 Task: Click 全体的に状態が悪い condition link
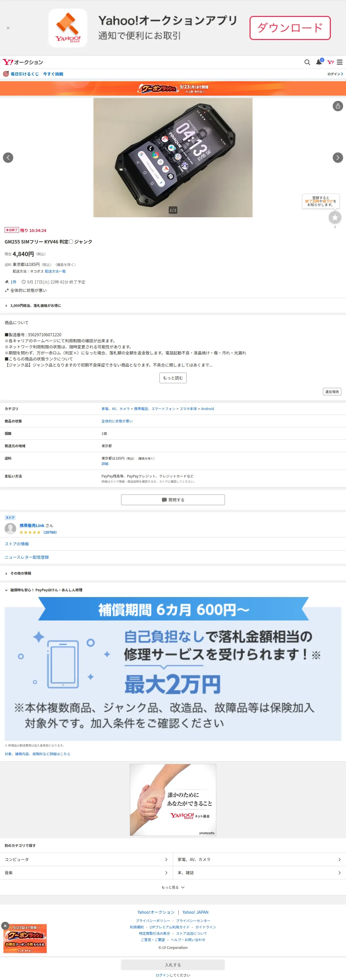point(117,421)
